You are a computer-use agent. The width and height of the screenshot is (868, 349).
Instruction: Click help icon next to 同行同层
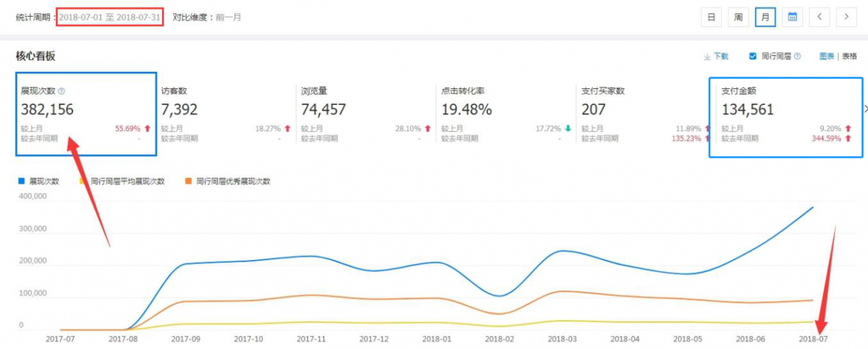797,56
